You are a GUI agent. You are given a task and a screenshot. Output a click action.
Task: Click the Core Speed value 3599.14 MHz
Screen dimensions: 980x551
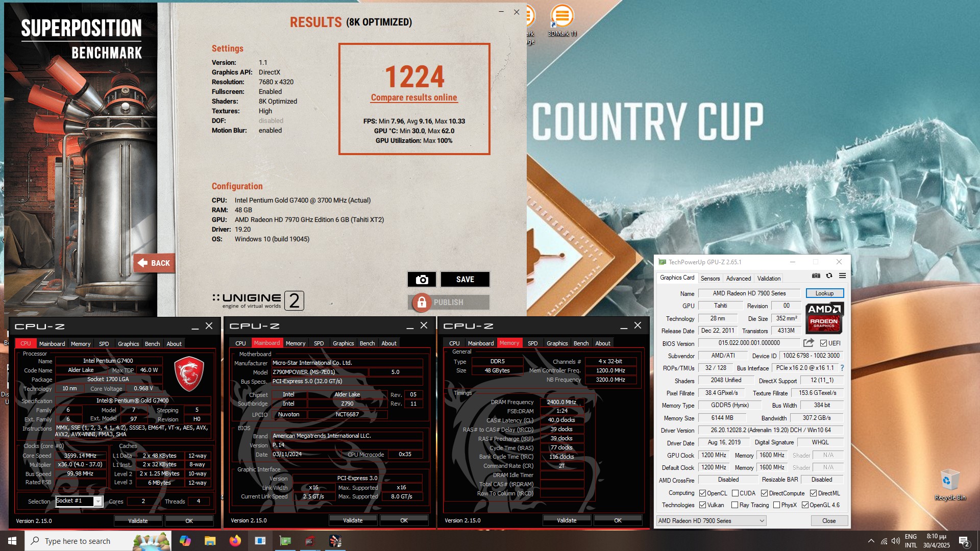coord(80,456)
